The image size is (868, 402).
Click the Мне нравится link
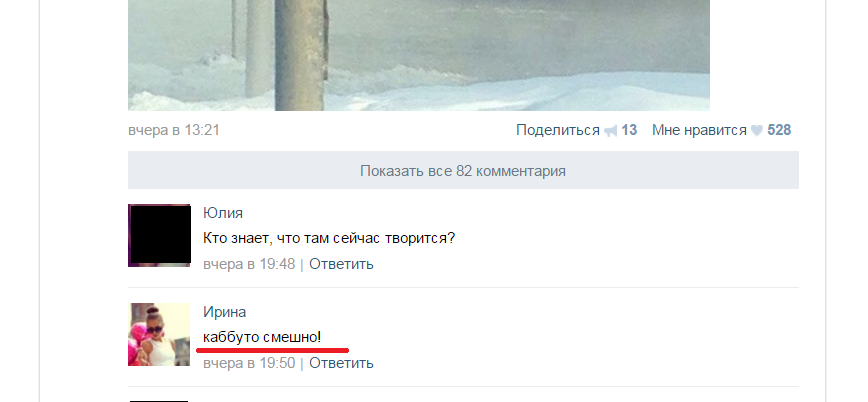coord(699,130)
